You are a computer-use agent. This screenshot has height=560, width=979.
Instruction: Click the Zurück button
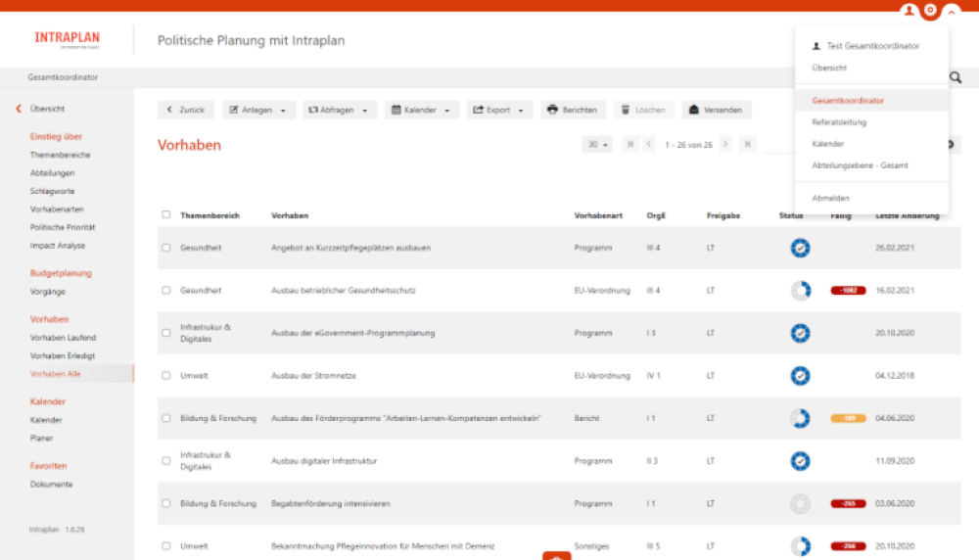click(185, 110)
